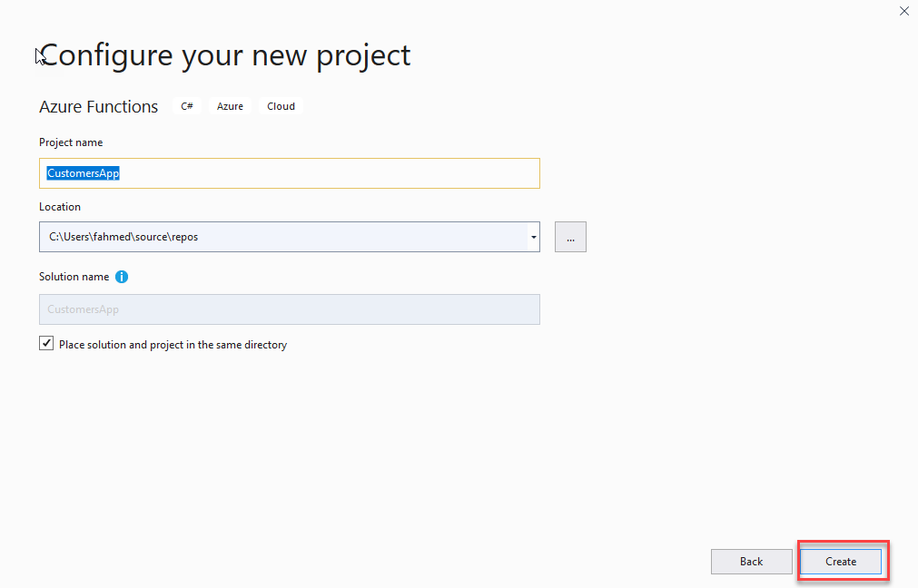Click the "Solution name" label
The image size is (918, 588).
coord(74,277)
